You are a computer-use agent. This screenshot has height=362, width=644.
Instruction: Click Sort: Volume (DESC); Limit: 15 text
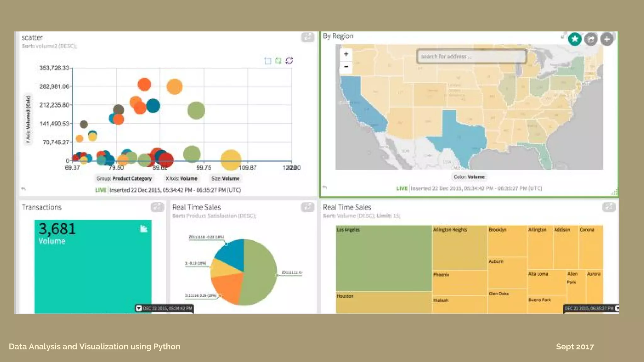pyautogui.click(x=362, y=216)
